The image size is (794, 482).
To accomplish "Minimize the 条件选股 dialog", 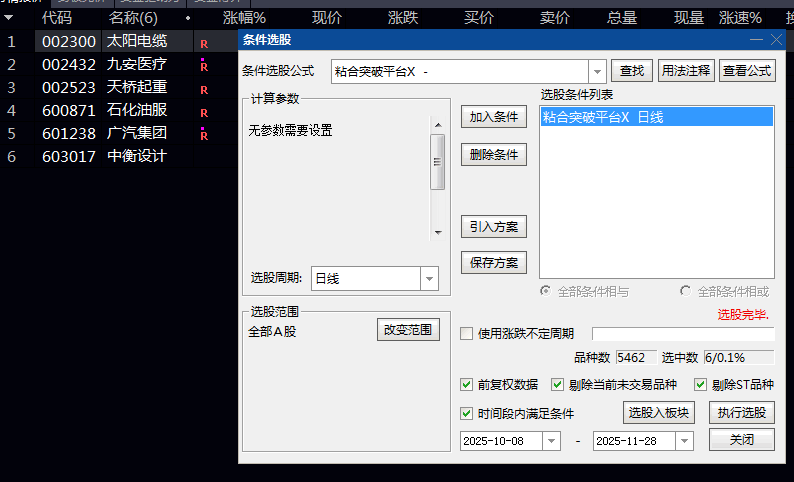I will (x=757, y=39).
